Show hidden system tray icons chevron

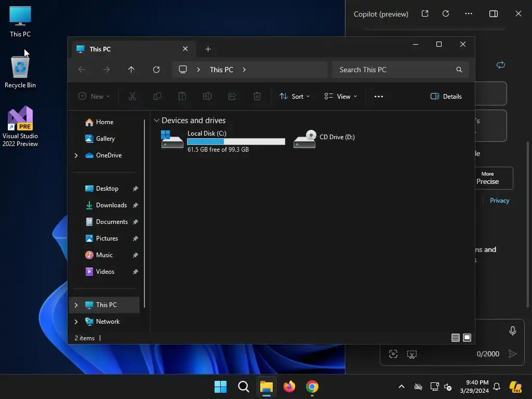pos(402,387)
